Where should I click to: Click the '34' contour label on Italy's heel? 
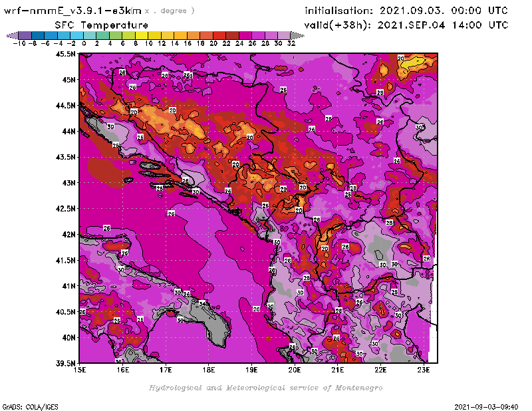coord(202,303)
